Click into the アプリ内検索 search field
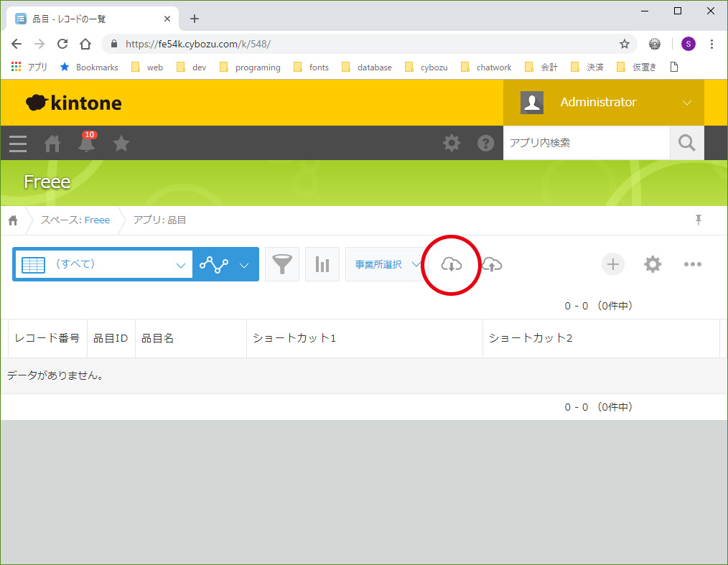The image size is (728, 565). click(x=587, y=143)
